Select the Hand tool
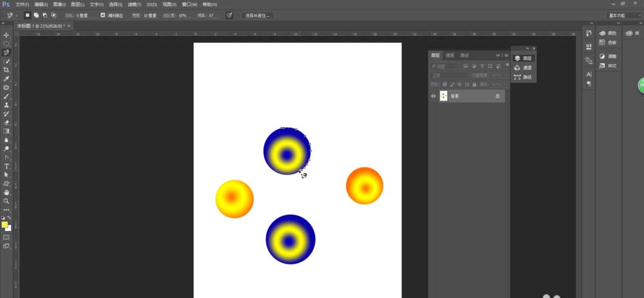Screen dimensions: 644x298 click(6, 192)
